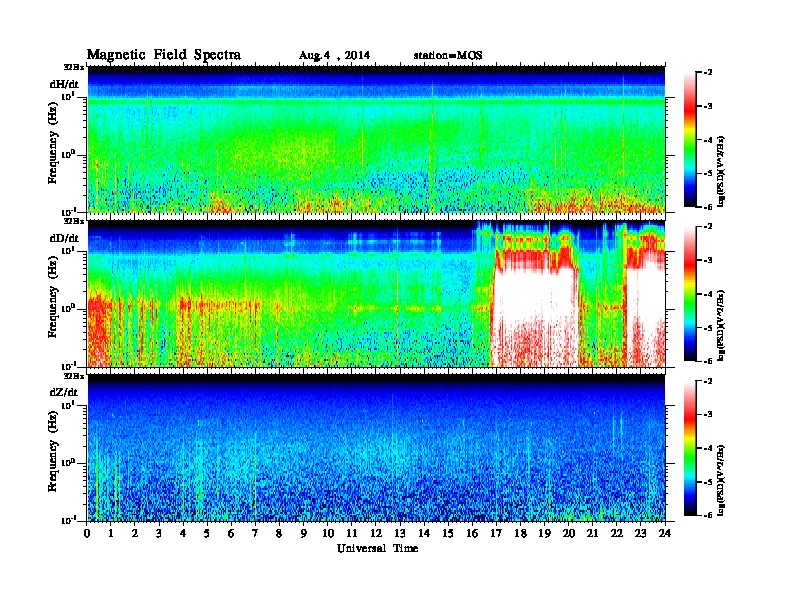The width and height of the screenshot is (792, 612).
Task: Click hour 9 on the time axis
Action: pyautogui.click(x=303, y=534)
